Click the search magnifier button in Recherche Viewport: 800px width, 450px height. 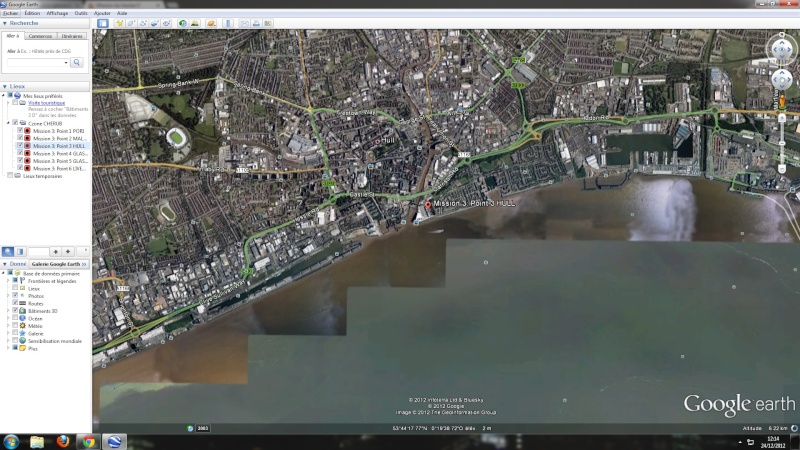[x=77, y=62]
